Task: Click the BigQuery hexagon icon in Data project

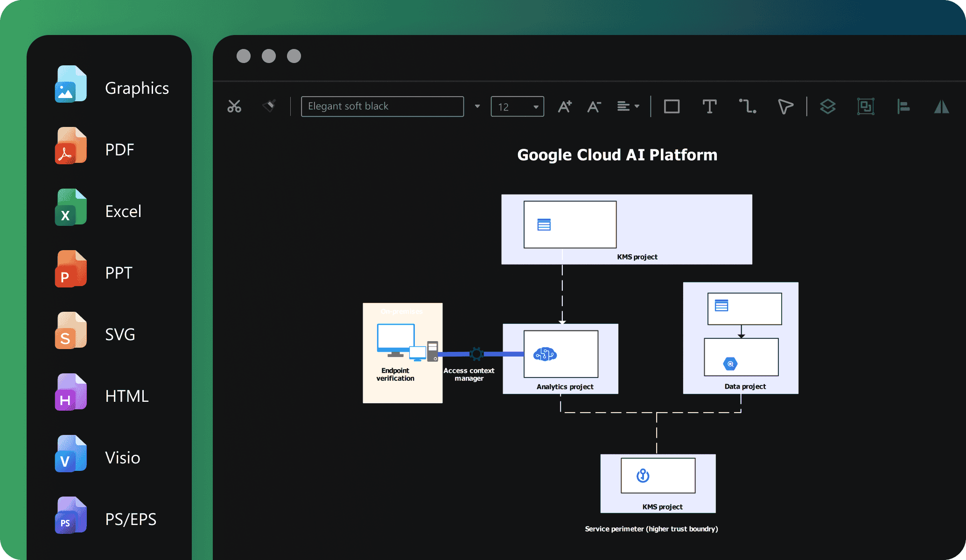Action: (730, 364)
